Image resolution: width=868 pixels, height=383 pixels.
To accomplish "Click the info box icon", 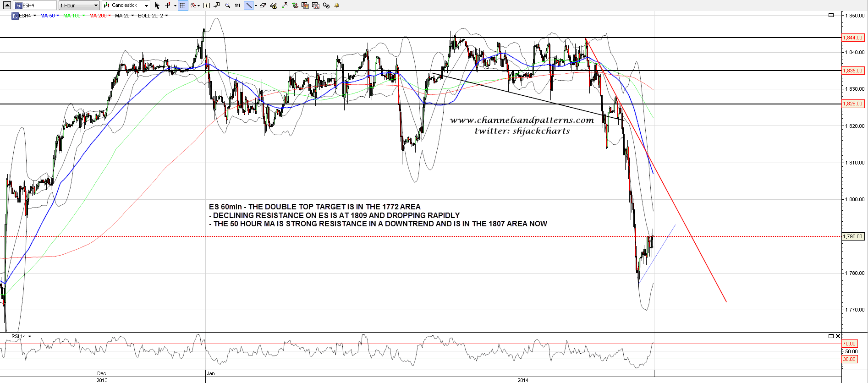I will pyautogui.click(x=206, y=5).
